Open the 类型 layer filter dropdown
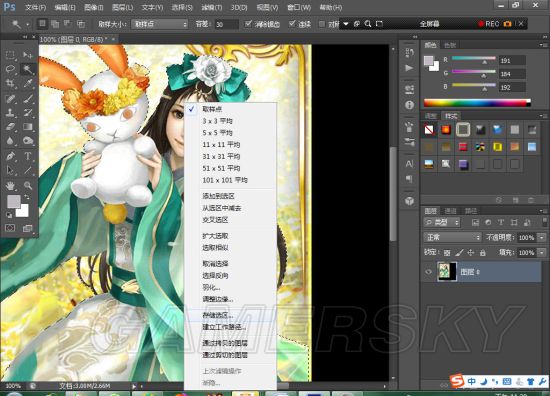Viewport: 550px width, 396px height. tap(442, 222)
